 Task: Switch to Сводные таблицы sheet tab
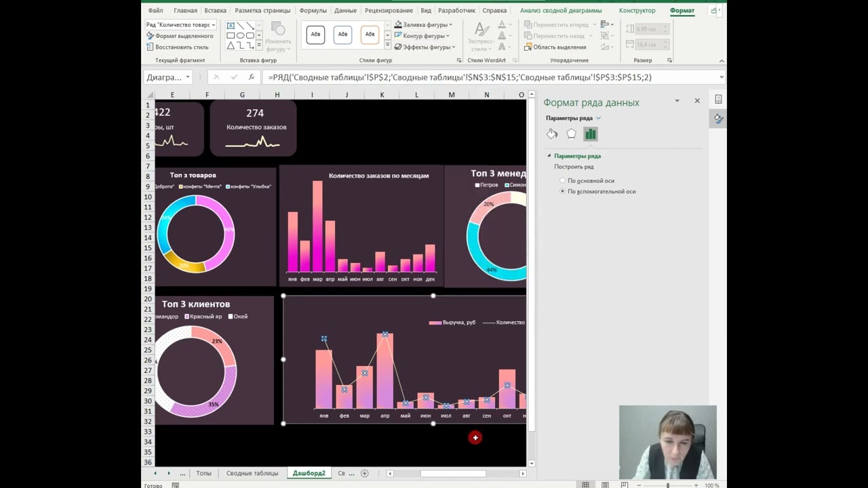(252, 473)
